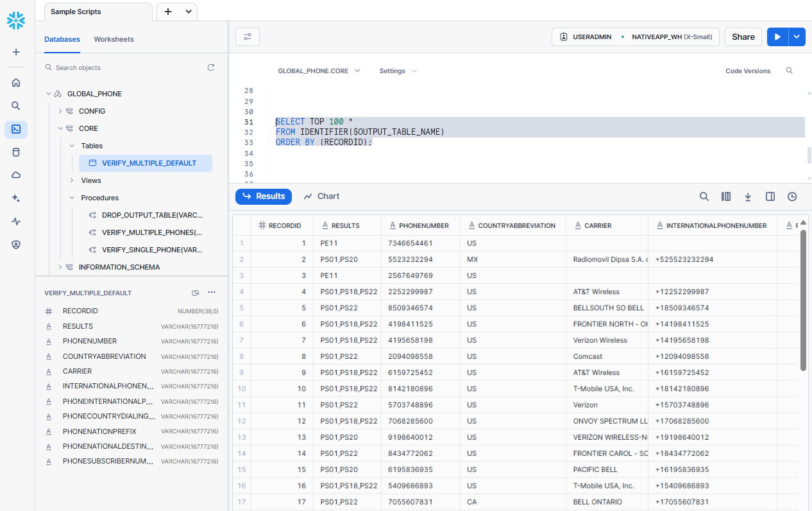The width and height of the screenshot is (812, 511).
Task: Expand the CONFIG schema
Action: pyautogui.click(x=60, y=111)
